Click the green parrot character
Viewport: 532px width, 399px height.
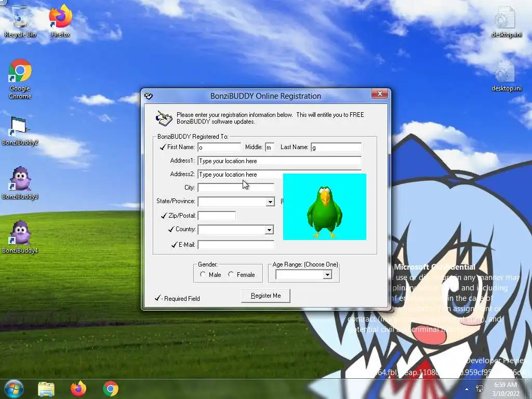coord(324,211)
